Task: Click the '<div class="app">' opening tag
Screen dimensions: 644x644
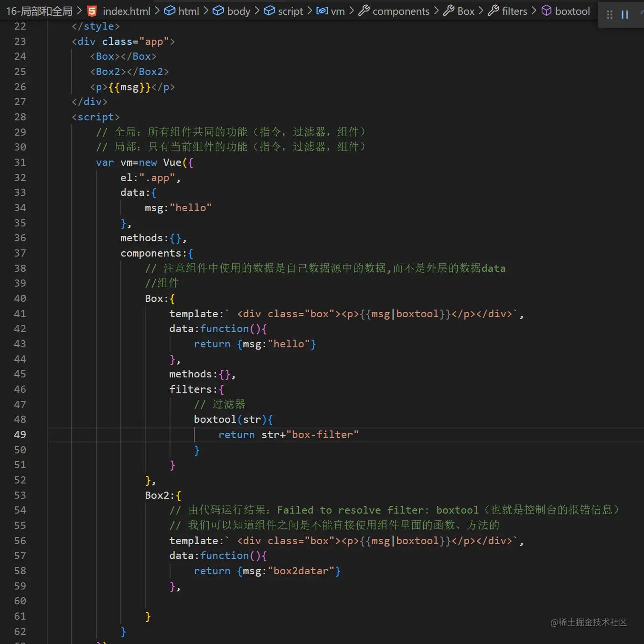Action: (x=123, y=42)
